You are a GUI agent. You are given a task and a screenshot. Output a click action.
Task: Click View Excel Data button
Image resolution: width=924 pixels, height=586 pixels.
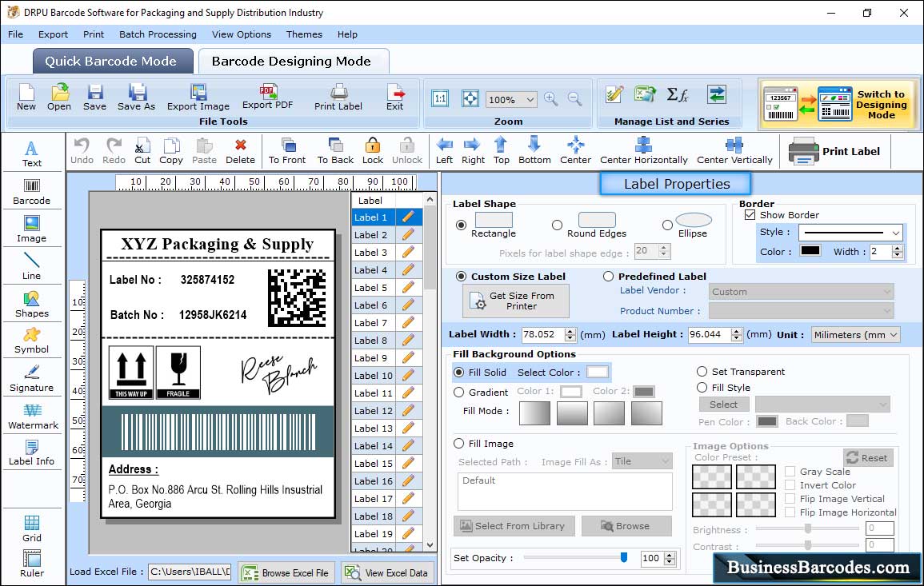[388, 572]
